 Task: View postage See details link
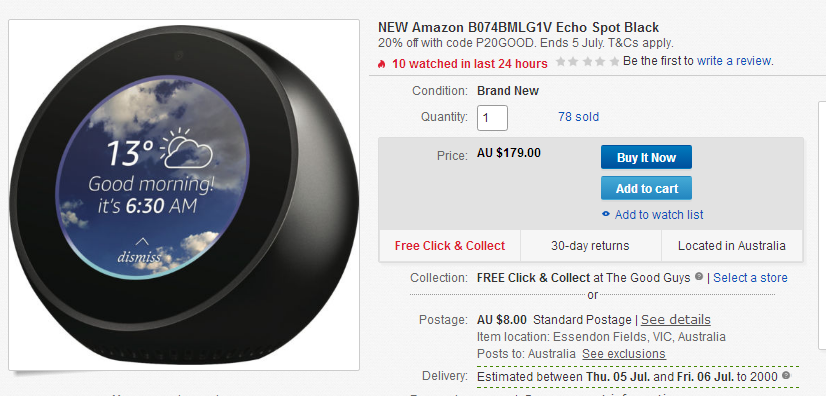click(675, 320)
